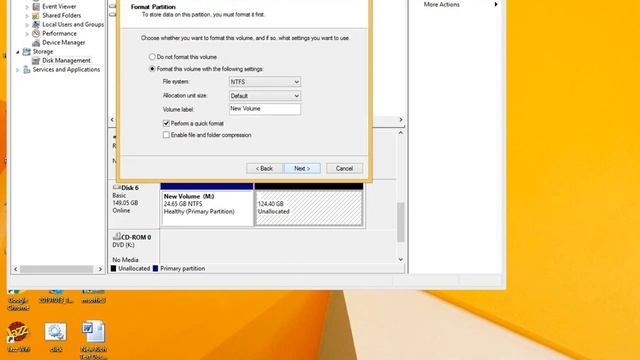Expand Services and Applications node
The image size is (640, 360).
(18, 70)
